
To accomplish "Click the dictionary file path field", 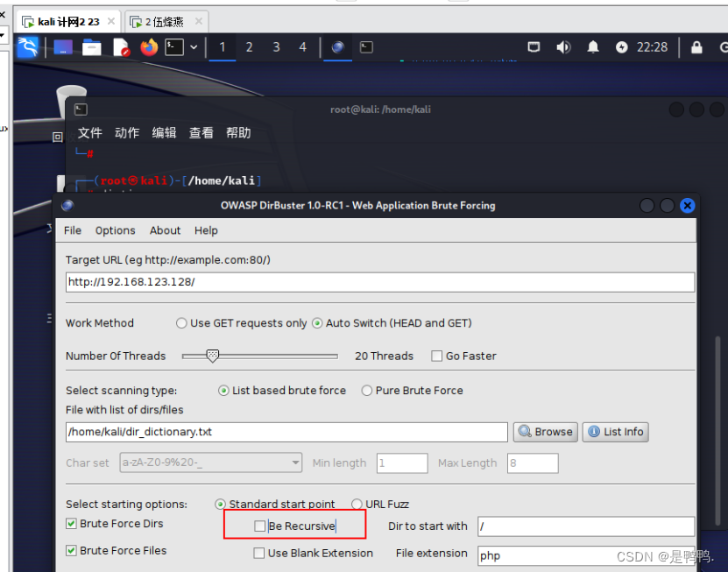I will point(286,432).
